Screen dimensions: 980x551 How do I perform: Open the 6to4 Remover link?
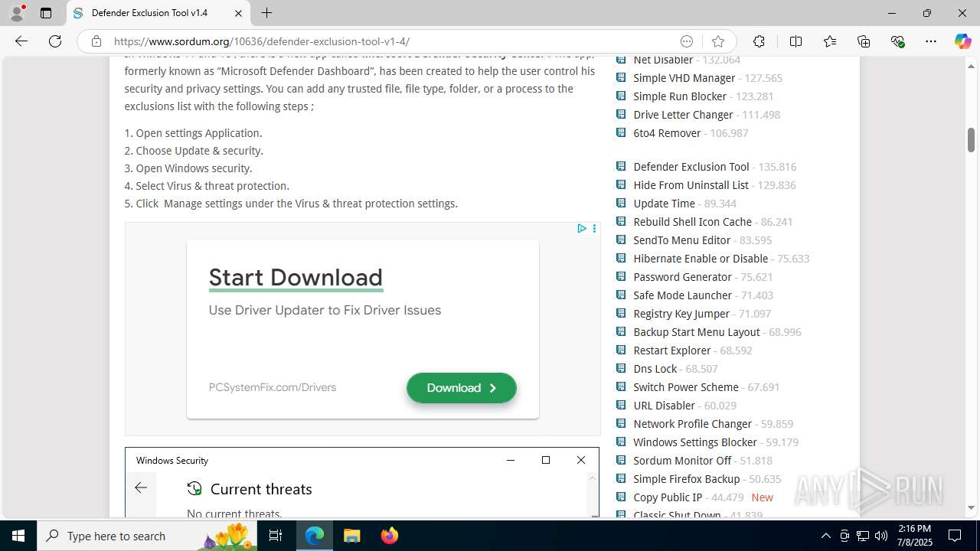667,133
